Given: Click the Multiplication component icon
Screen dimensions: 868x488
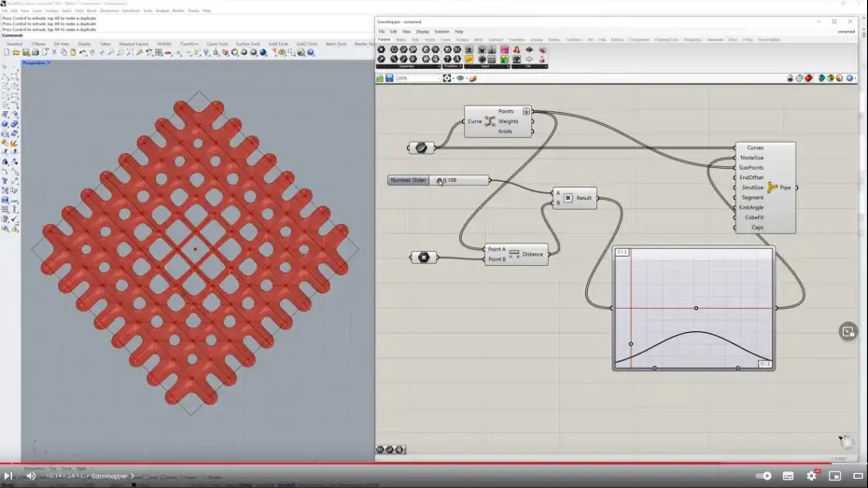Looking at the screenshot, I should pyautogui.click(x=568, y=198).
